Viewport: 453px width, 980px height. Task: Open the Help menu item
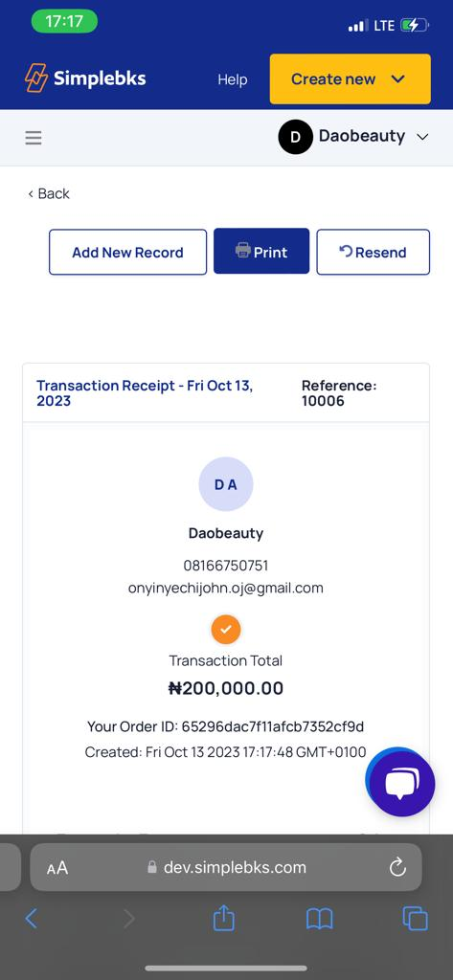point(232,79)
